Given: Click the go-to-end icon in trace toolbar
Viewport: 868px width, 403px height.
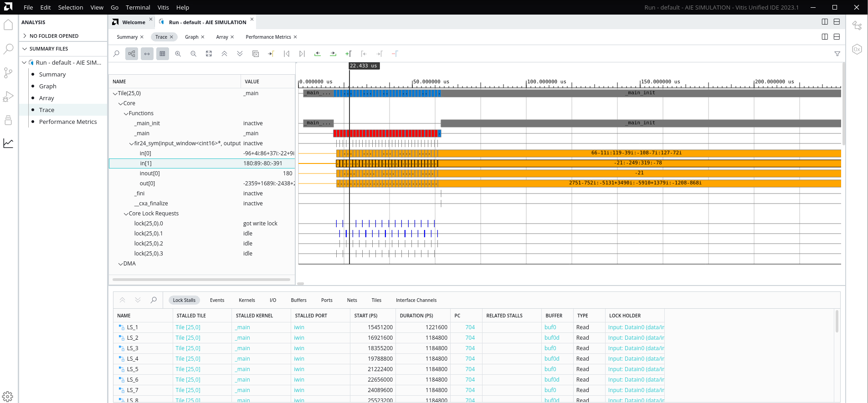Looking at the screenshot, I should pyautogui.click(x=302, y=54).
